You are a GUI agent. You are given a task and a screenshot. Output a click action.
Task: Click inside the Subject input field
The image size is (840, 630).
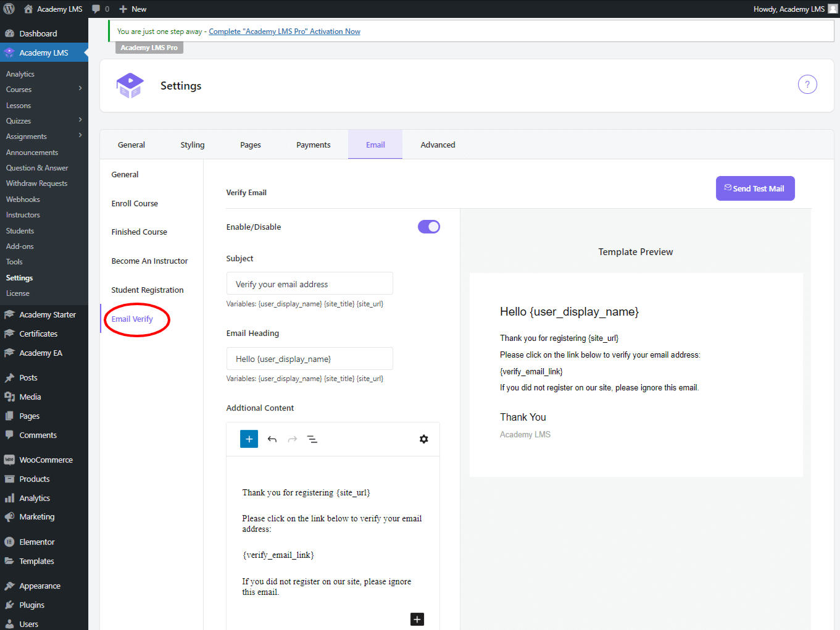coord(309,283)
